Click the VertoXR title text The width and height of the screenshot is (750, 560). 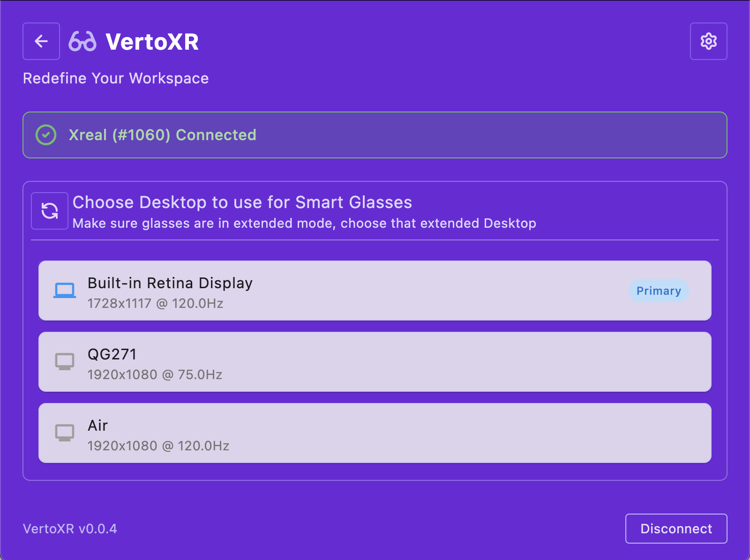[x=152, y=42]
